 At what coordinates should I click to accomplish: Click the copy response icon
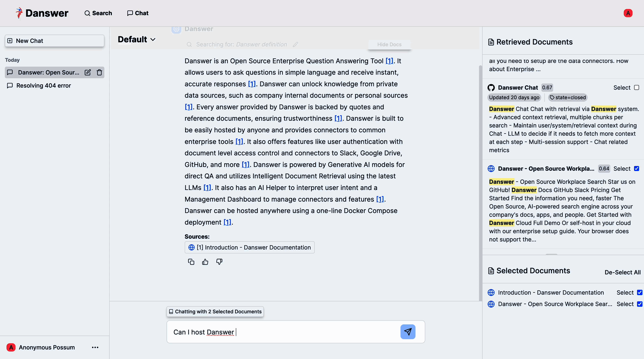191,261
